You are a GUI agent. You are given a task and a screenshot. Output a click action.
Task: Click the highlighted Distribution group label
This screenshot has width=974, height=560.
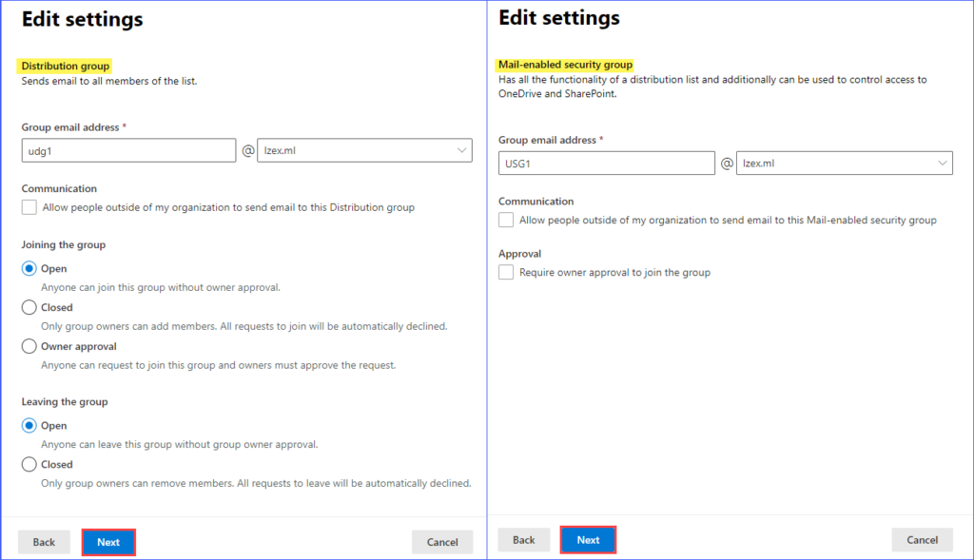pos(65,66)
